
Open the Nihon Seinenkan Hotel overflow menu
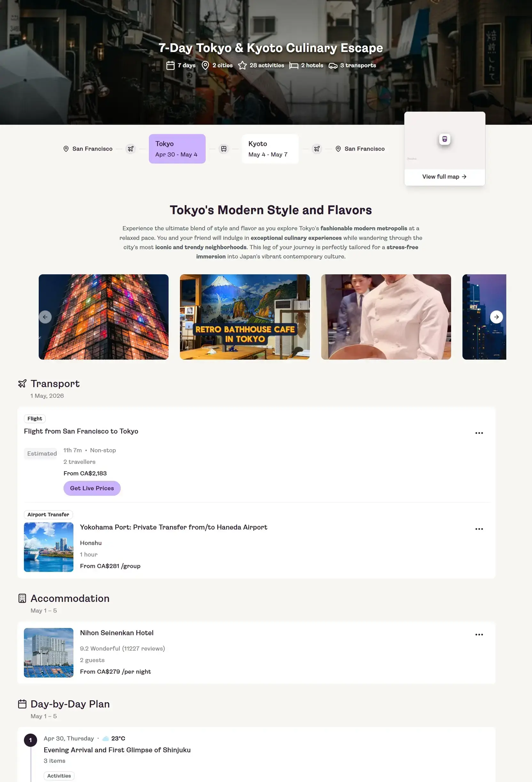coord(479,634)
